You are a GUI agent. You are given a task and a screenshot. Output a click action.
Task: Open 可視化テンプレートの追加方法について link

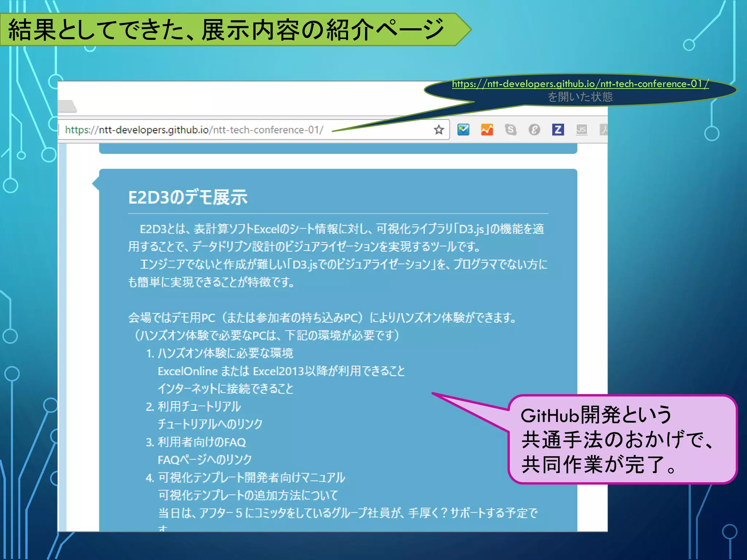pos(248,495)
